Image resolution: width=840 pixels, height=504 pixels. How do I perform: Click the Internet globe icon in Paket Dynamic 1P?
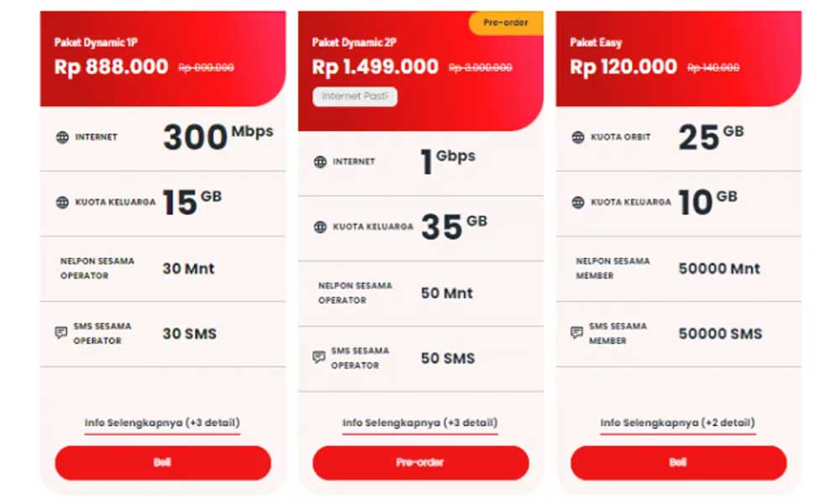click(62, 137)
